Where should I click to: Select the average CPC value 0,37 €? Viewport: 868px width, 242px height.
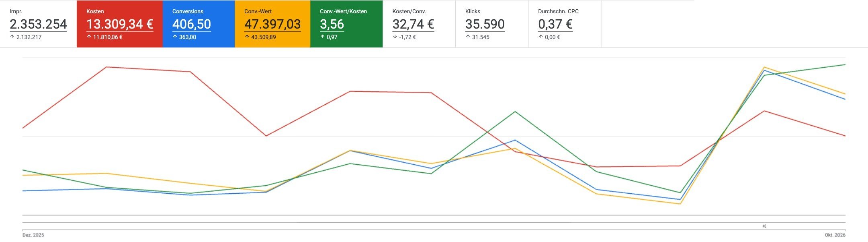[555, 24]
